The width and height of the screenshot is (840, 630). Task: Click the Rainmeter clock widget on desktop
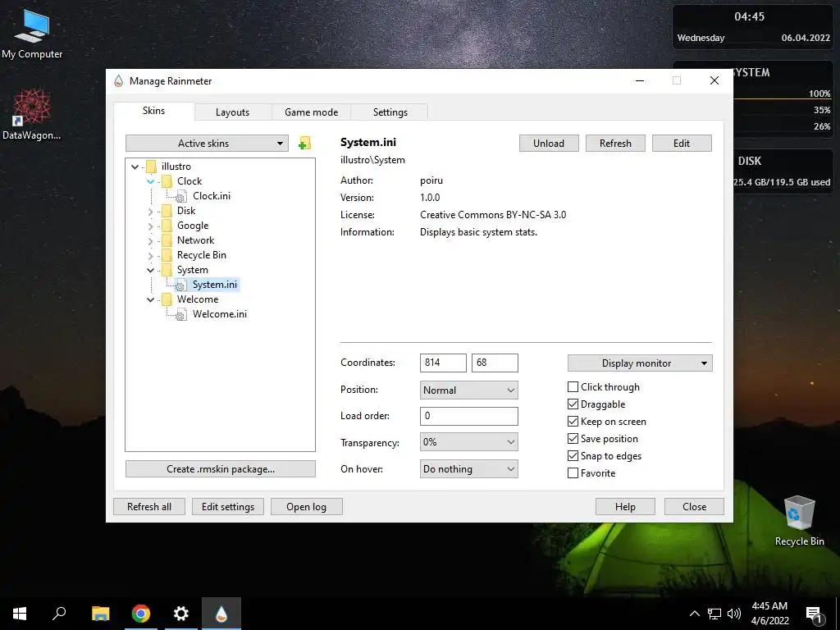[753, 27]
